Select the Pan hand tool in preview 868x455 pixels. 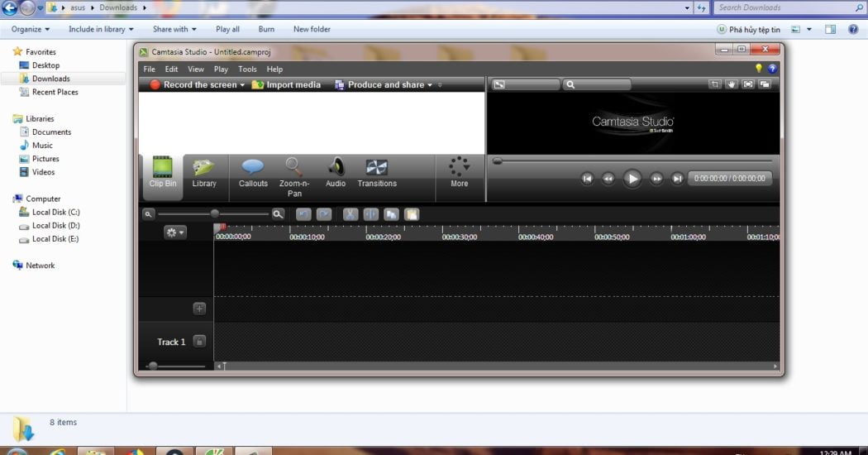point(732,84)
